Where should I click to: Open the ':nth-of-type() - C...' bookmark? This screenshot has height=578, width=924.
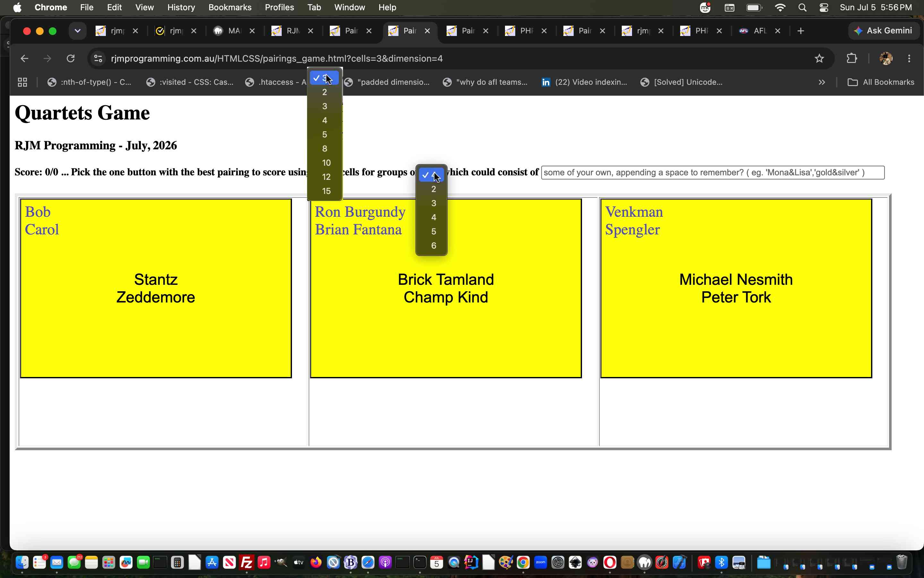click(x=90, y=82)
